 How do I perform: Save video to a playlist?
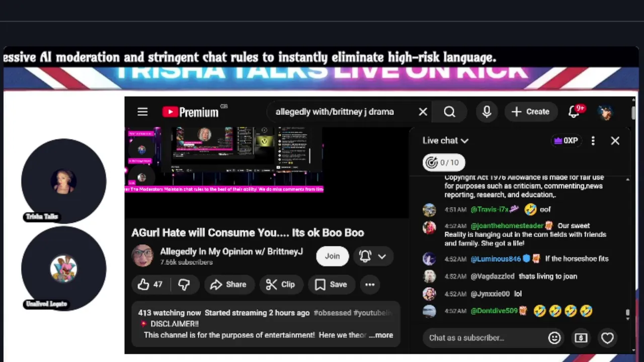[x=331, y=285]
